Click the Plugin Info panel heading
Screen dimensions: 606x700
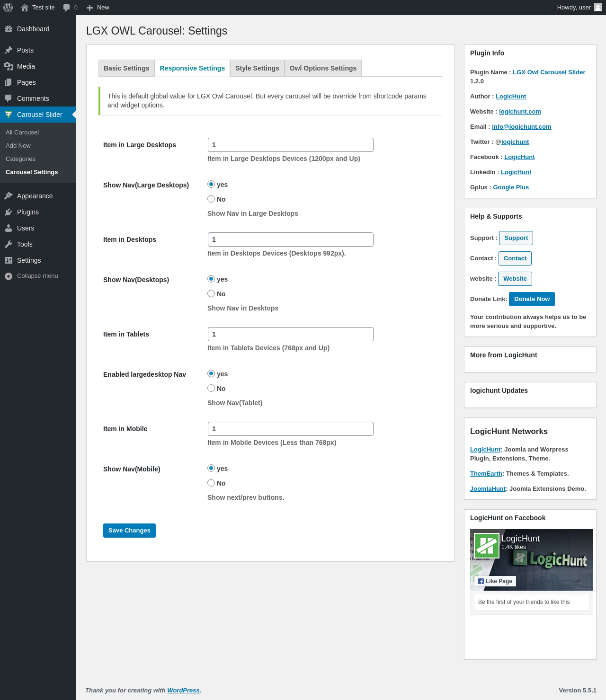[487, 53]
